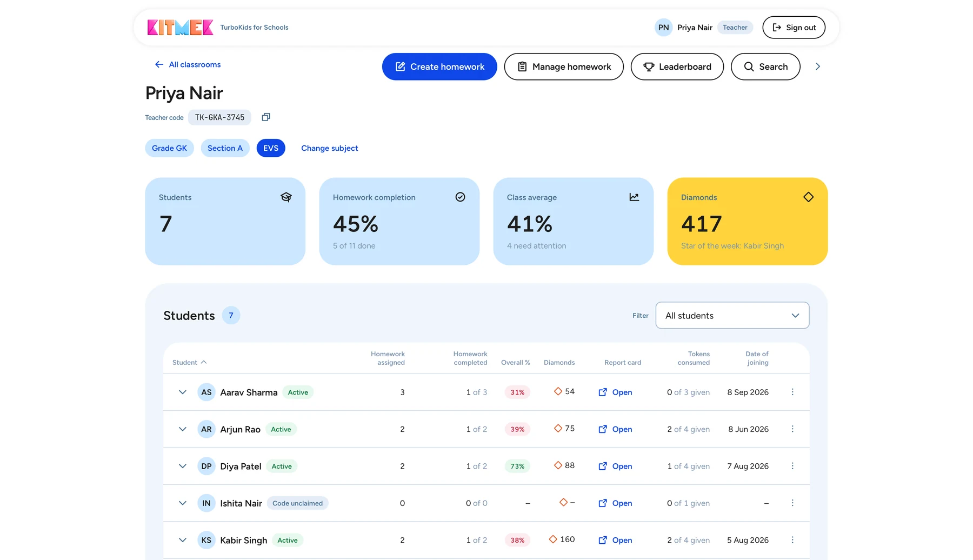973x560 pixels.
Task: Click Aarav Sharma's 31% overall badge
Action: point(517,392)
